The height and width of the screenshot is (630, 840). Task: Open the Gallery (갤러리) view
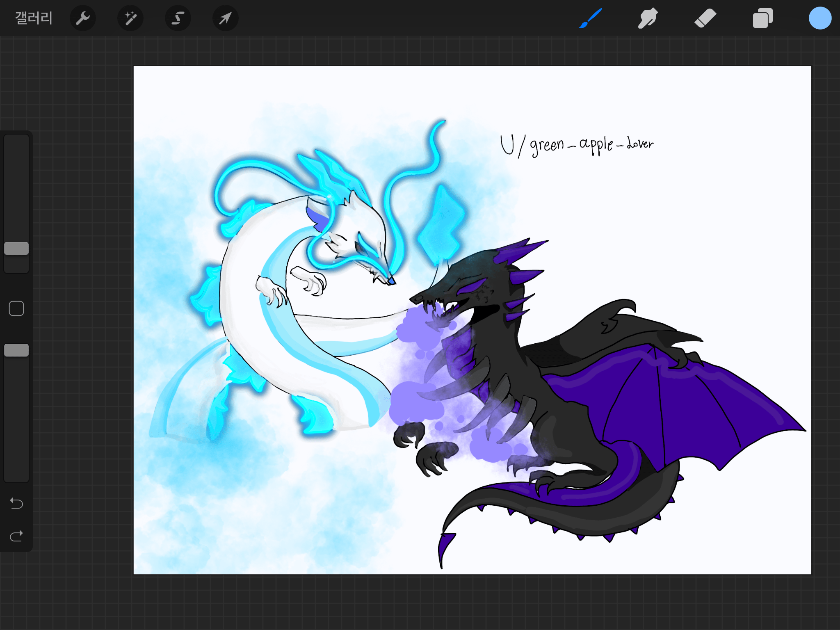pyautogui.click(x=34, y=18)
